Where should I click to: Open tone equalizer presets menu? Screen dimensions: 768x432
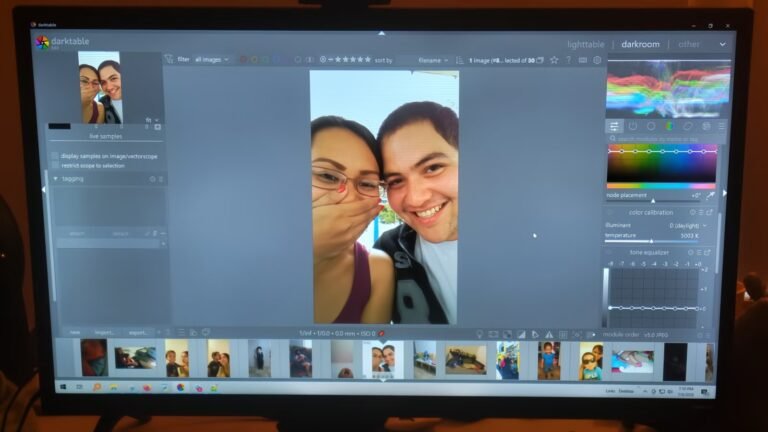click(699, 253)
